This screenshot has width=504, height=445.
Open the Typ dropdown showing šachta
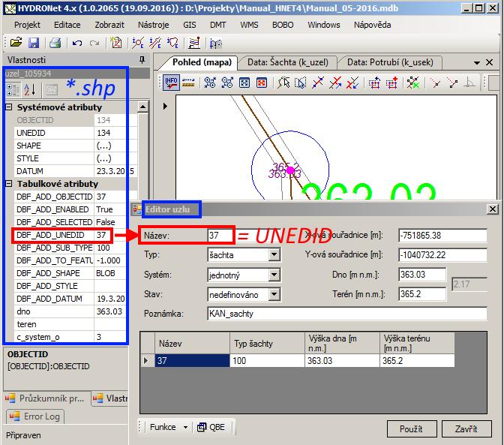274,255
